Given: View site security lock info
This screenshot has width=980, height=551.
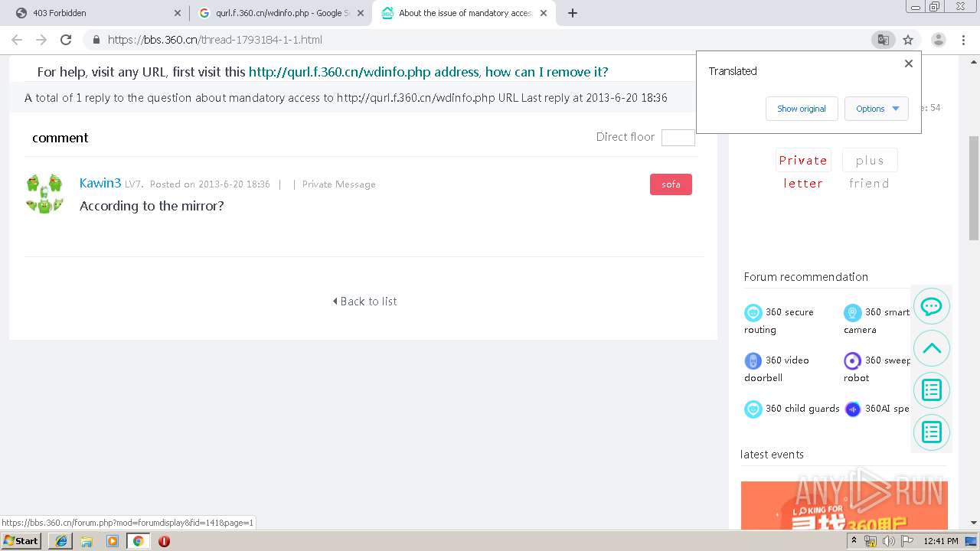Looking at the screenshot, I should (96, 40).
